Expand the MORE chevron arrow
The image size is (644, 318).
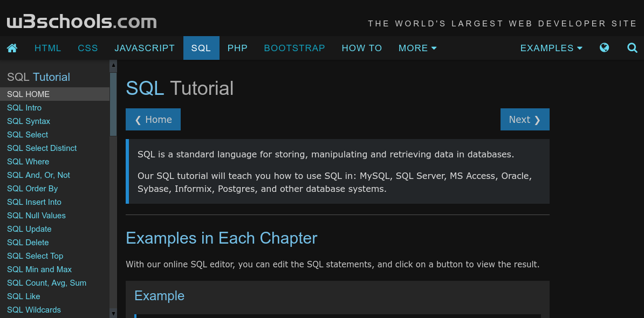click(434, 48)
